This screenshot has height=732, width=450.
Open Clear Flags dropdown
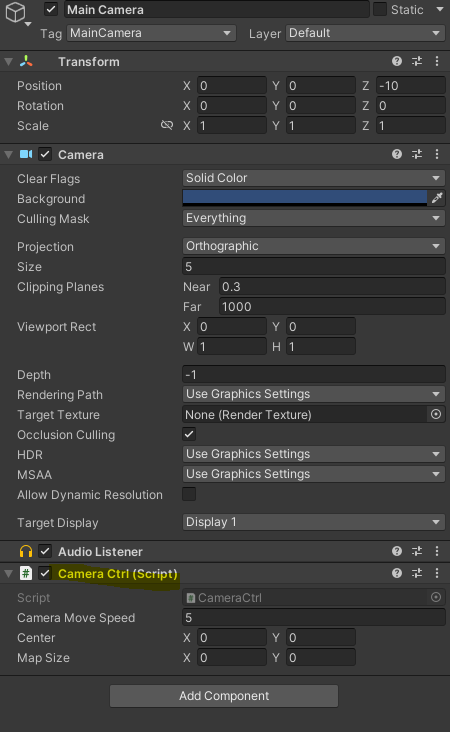tap(313, 178)
